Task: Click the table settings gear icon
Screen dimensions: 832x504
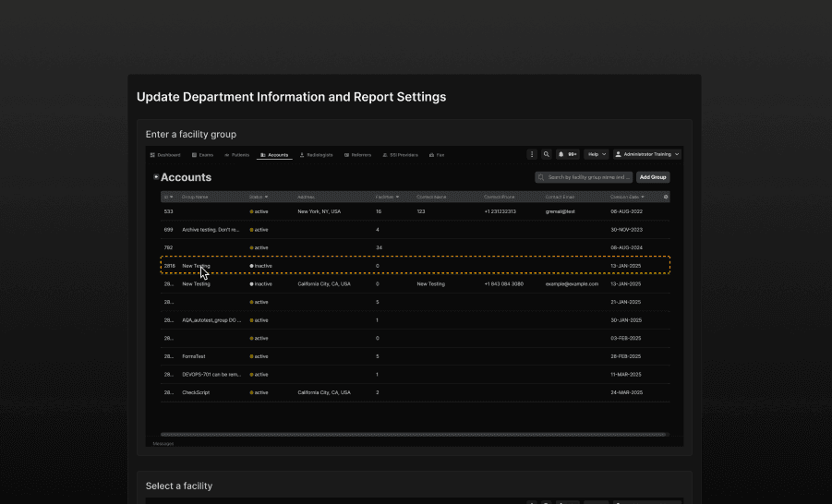Action: pyautogui.click(x=666, y=197)
